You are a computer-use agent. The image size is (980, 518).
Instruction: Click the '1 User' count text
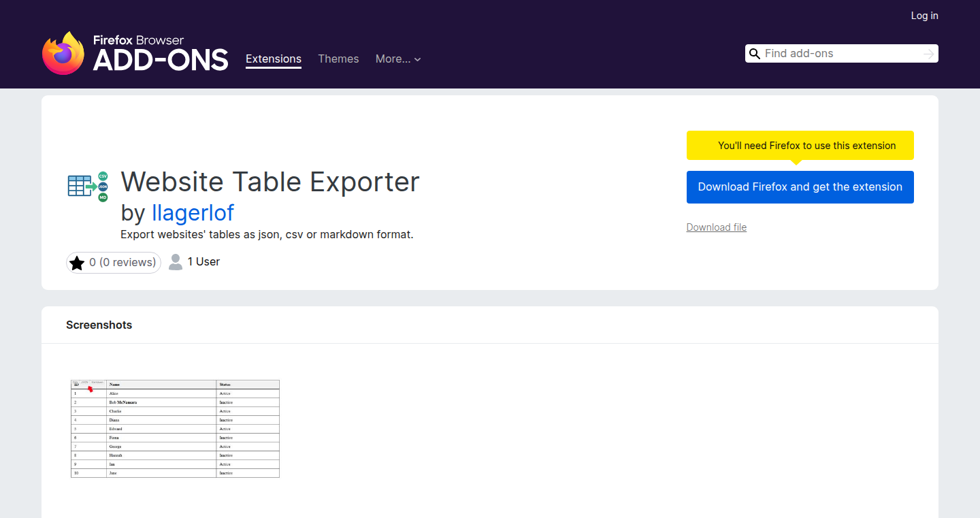(203, 262)
